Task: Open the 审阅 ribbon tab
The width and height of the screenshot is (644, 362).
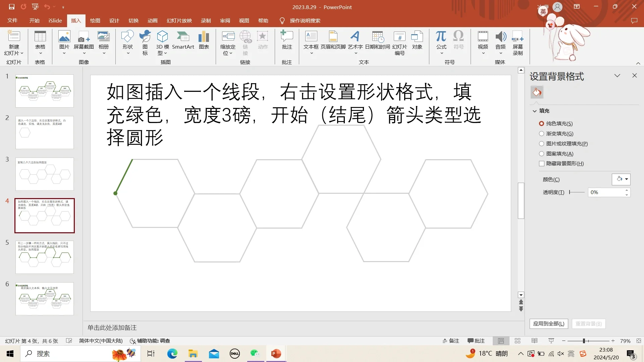Action: click(225, 20)
